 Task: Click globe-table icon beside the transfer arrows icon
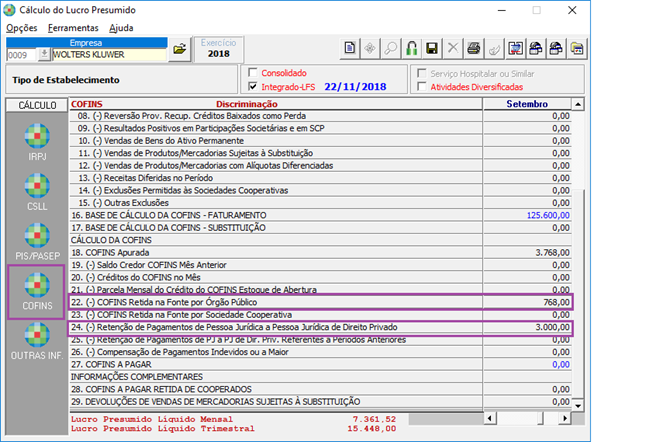point(536,48)
